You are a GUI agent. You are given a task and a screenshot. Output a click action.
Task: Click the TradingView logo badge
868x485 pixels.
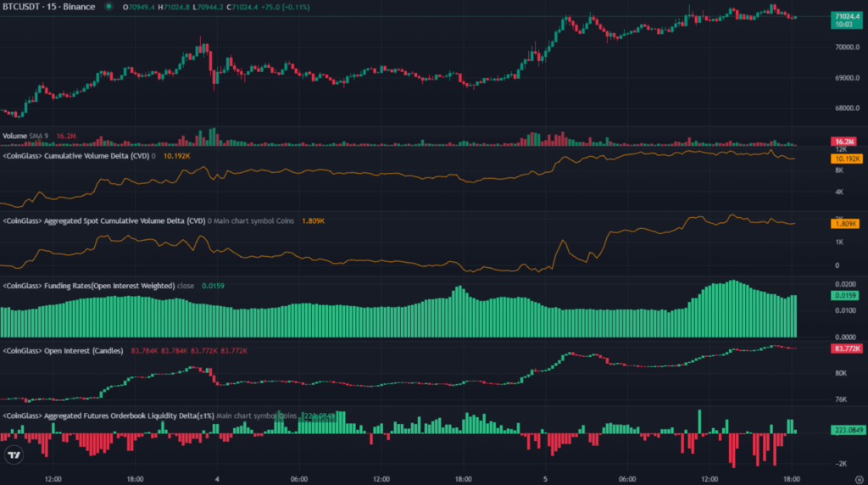coord(14,454)
